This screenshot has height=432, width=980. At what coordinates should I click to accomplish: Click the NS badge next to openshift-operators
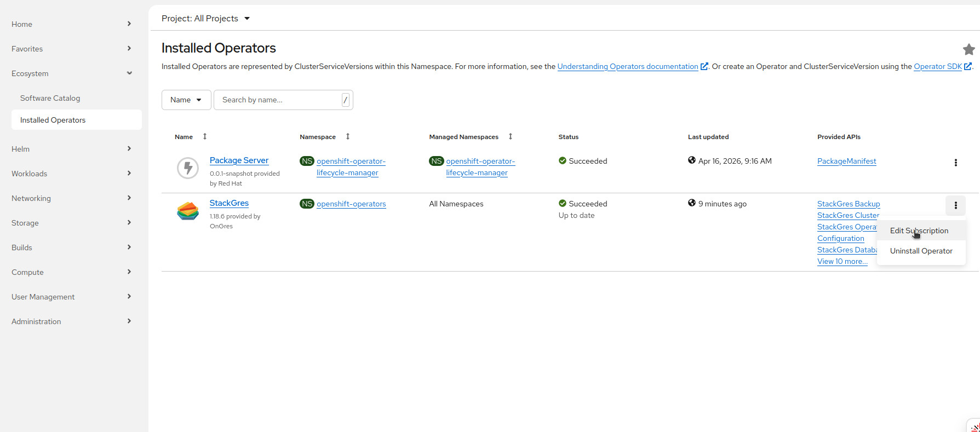click(307, 204)
